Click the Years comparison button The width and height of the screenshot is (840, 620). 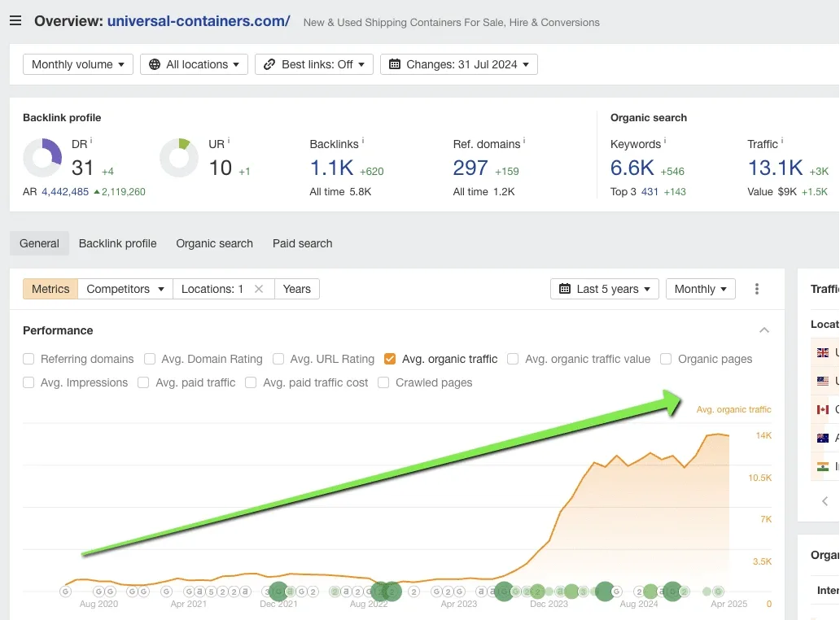click(297, 289)
